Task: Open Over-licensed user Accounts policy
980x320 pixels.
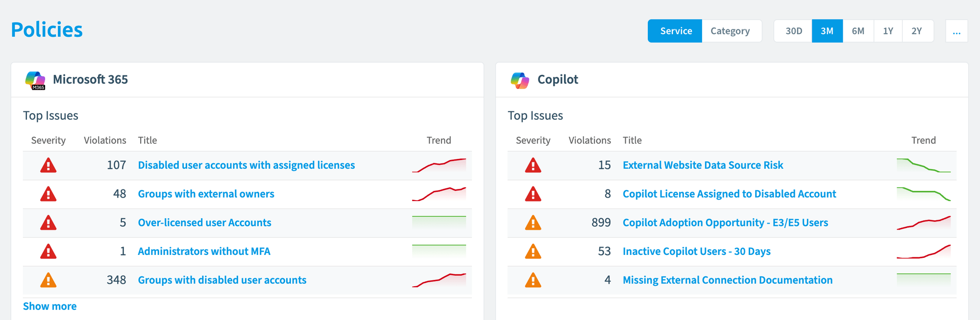Action: (x=204, y=223)
